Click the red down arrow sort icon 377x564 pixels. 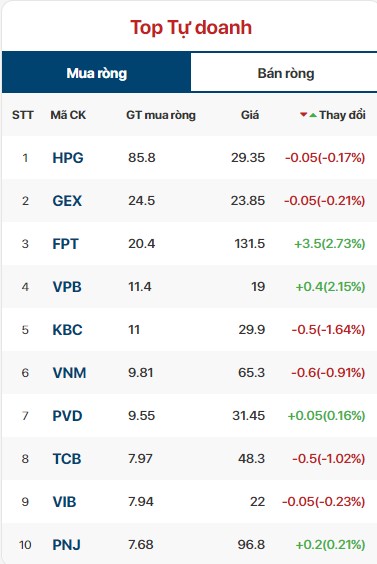(303, 115)
